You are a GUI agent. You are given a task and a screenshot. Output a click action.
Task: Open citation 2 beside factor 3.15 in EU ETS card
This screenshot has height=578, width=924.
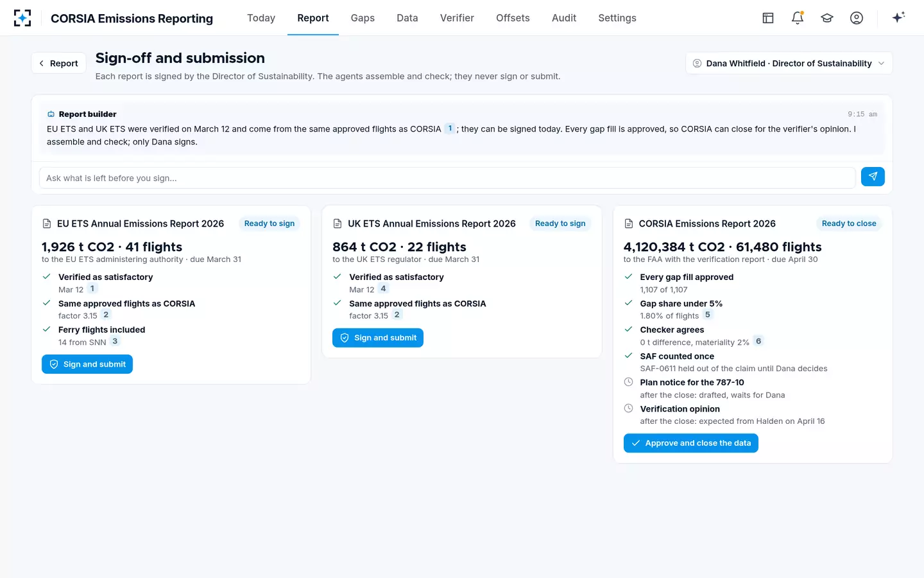tap(106, 315)
